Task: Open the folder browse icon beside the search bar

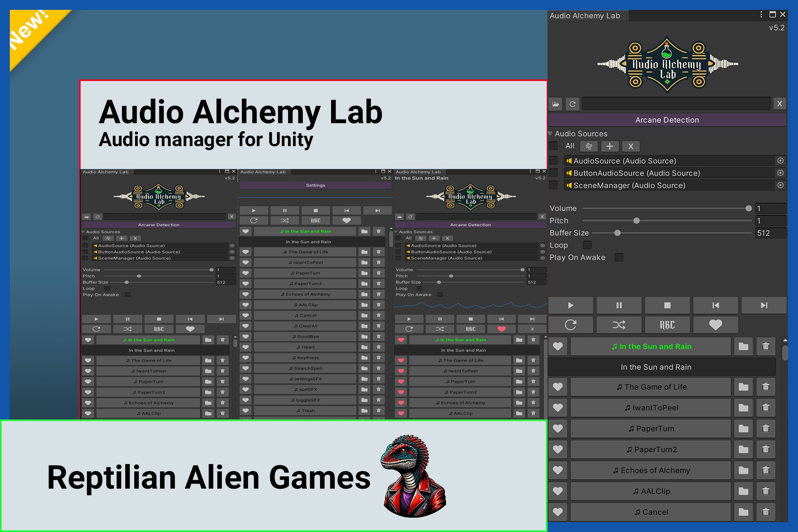Action: pos(556,104)
